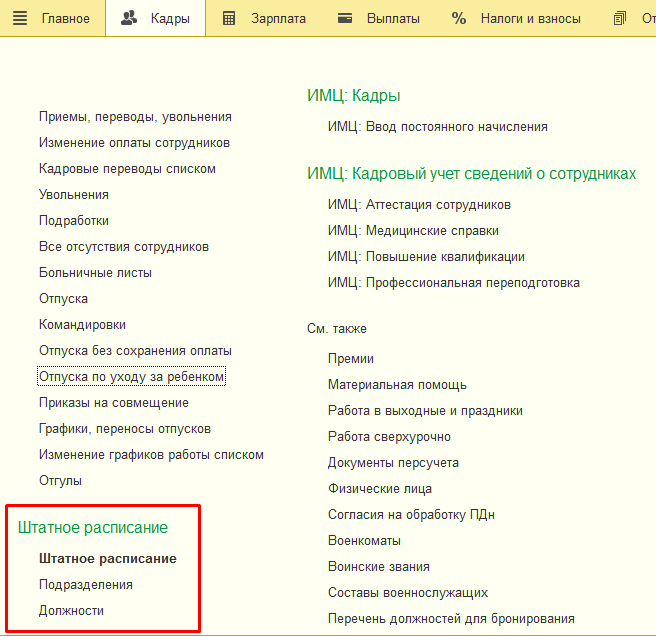
Task: Open the Отпуска link
Action: tap(63, 299)
